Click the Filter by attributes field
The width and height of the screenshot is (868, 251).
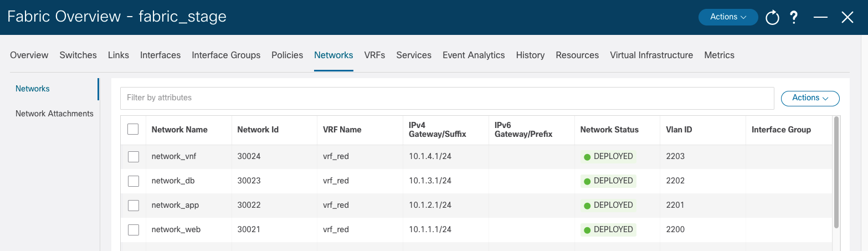click(x=447, y=98)
